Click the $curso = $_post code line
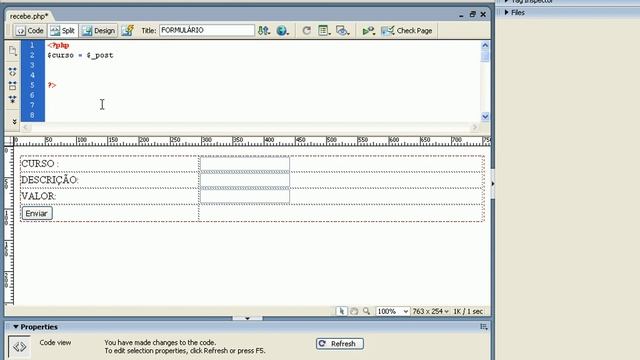640x360 pixels. (80, 55)
